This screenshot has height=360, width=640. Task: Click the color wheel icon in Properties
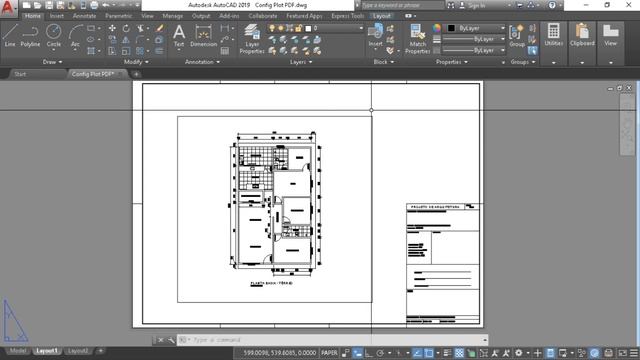pyautogui.click(x=437, y=28)
